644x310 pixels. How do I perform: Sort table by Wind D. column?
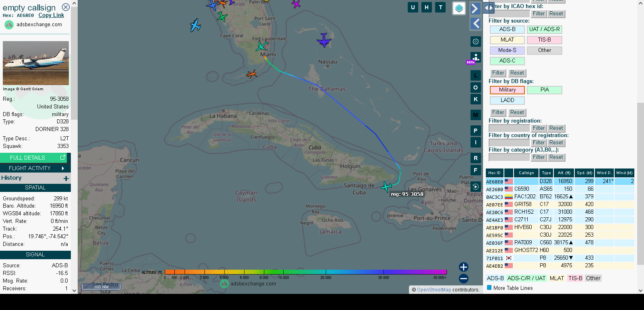(x=604, y=173)
